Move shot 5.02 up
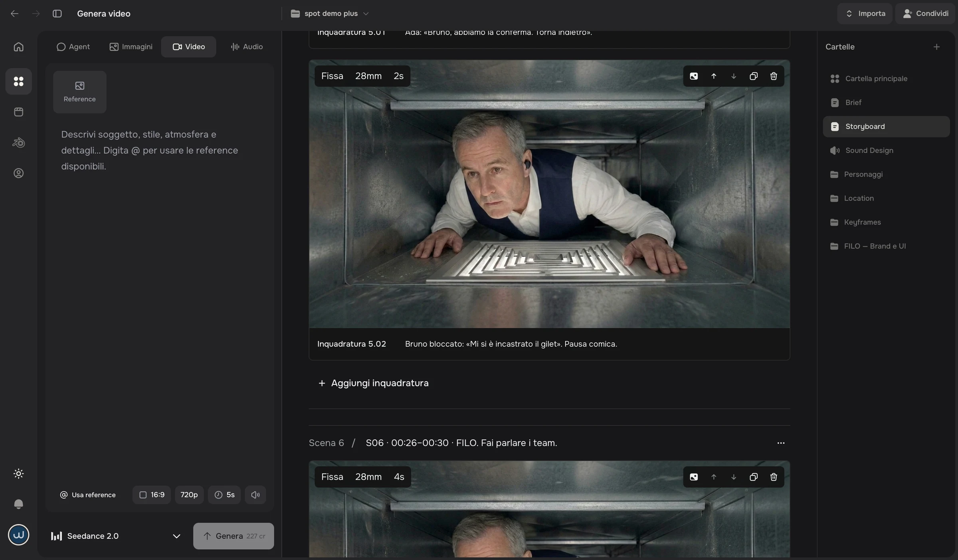 [714, 76]
